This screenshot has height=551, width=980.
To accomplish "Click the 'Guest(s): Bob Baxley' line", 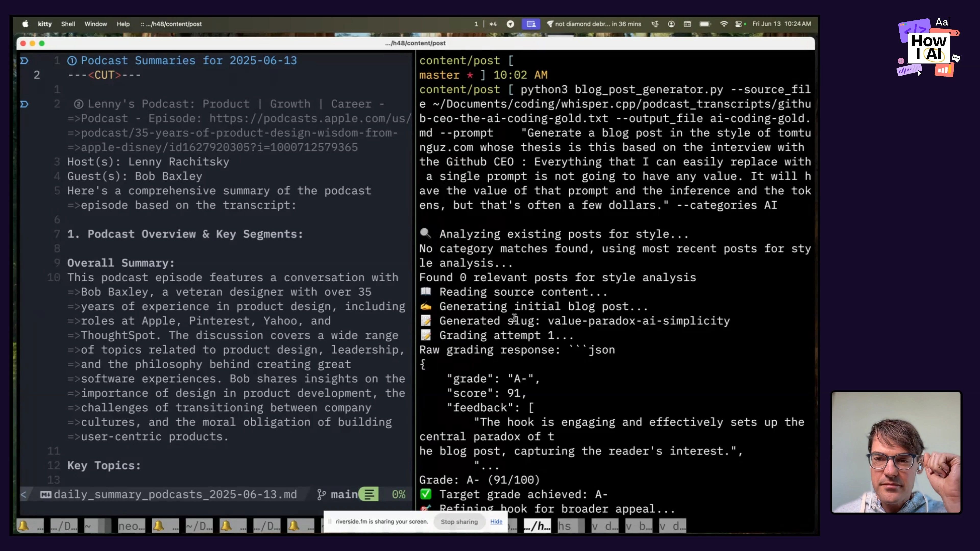I will [x=135, y=176].
